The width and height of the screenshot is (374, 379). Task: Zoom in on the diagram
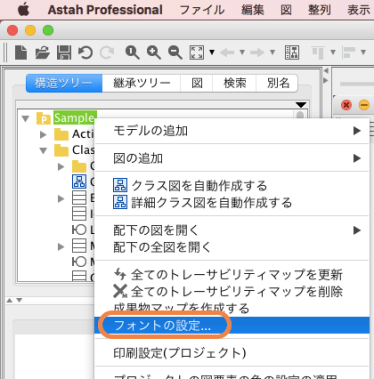[153, 53]
